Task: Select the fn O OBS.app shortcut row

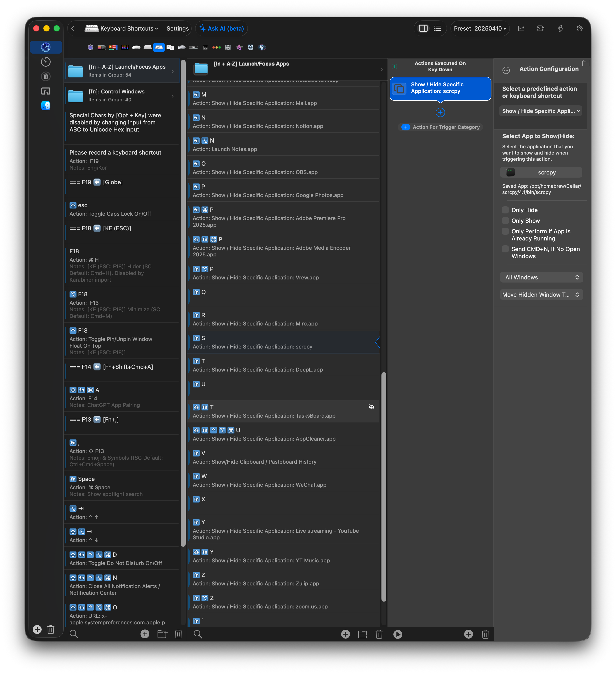Action: (x=283, y=168)
